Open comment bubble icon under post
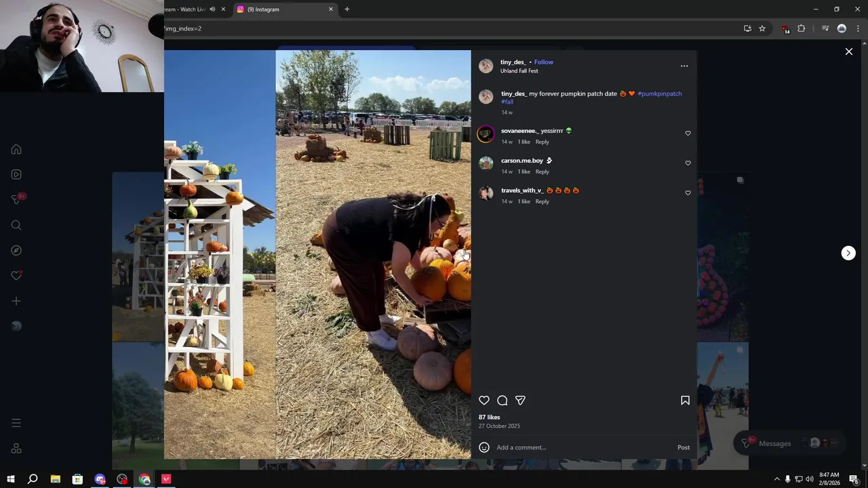This screenshot has height=488, width=868. pos(502,401)
